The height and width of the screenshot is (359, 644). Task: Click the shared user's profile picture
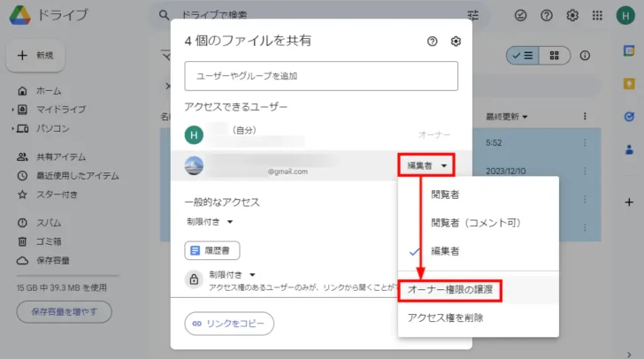[x=194, y=165]
